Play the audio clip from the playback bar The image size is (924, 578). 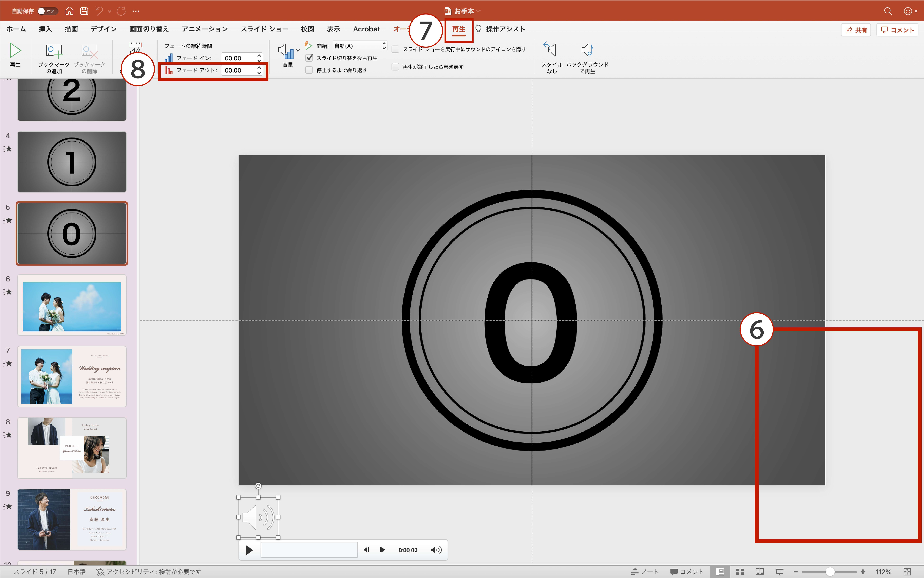(249, 550)
